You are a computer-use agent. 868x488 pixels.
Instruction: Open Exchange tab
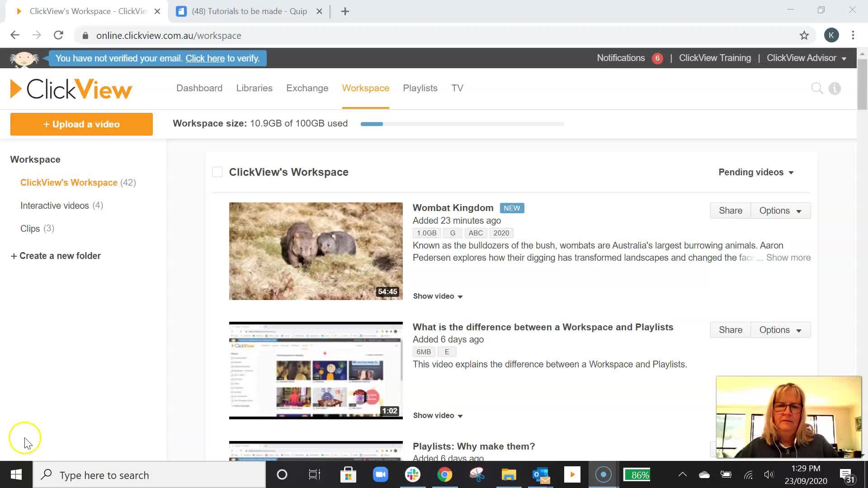(307, 88)
